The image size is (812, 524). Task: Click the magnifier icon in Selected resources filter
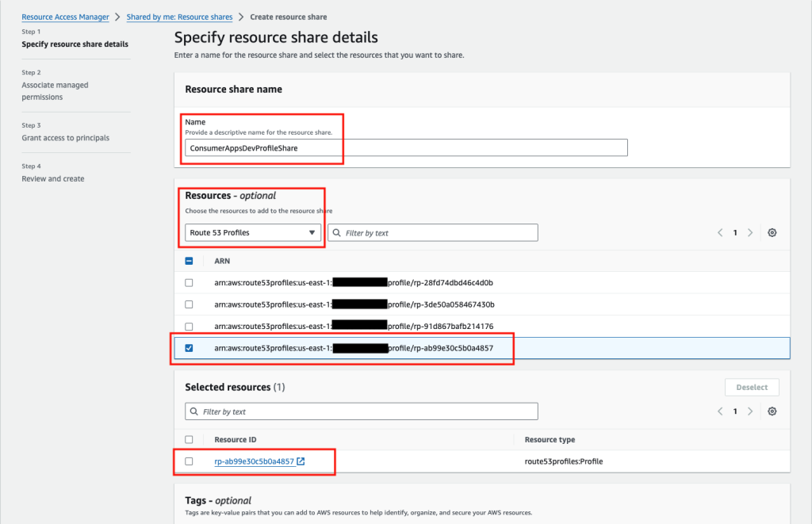coord(193,411)
